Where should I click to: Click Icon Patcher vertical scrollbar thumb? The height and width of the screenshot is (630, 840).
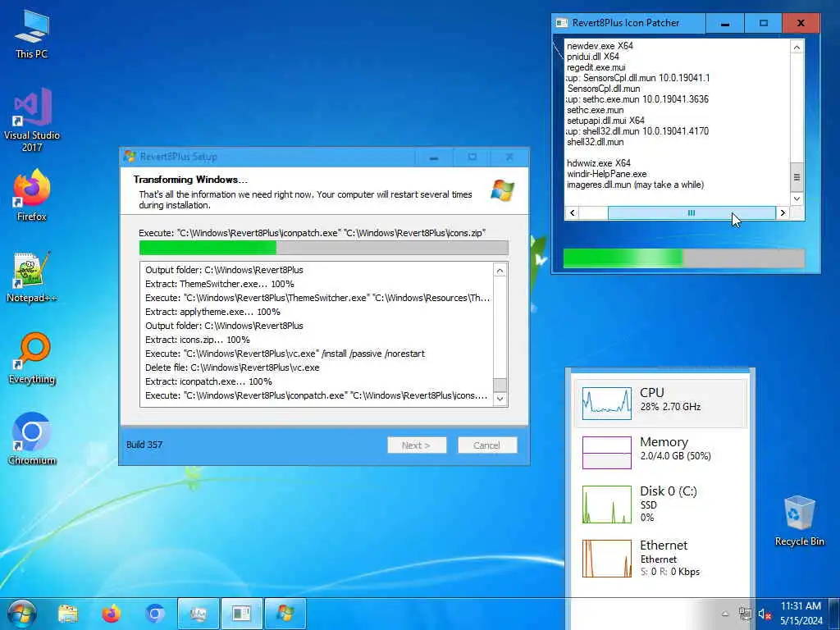(797, 177)
